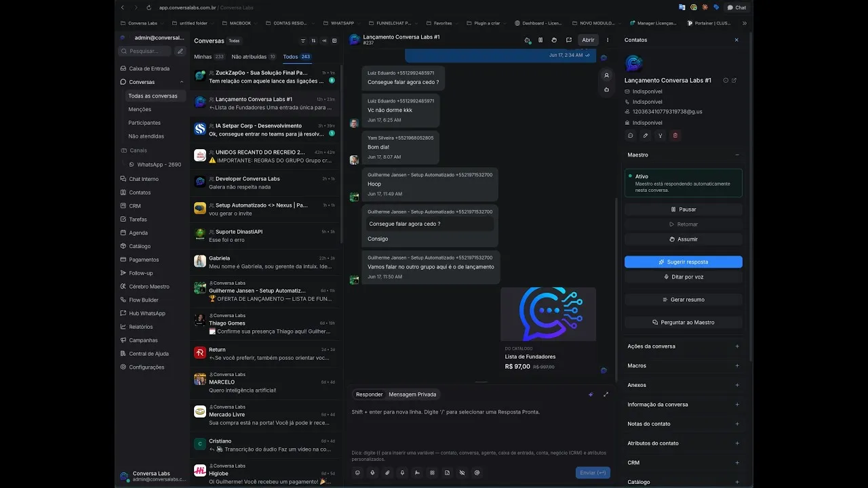Close the Contatos side panel
Viewport: 868px width, 488px height.
click(736, 40)
